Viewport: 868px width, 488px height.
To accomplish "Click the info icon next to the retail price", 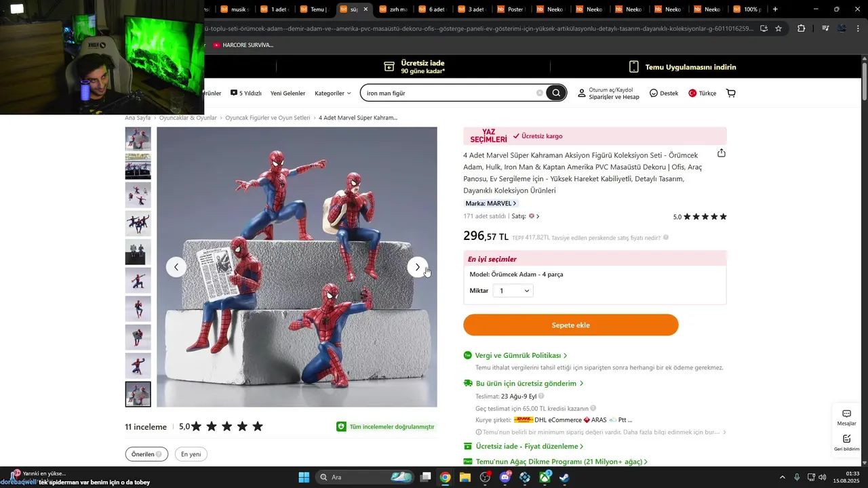I will click(x=666, y=237).
